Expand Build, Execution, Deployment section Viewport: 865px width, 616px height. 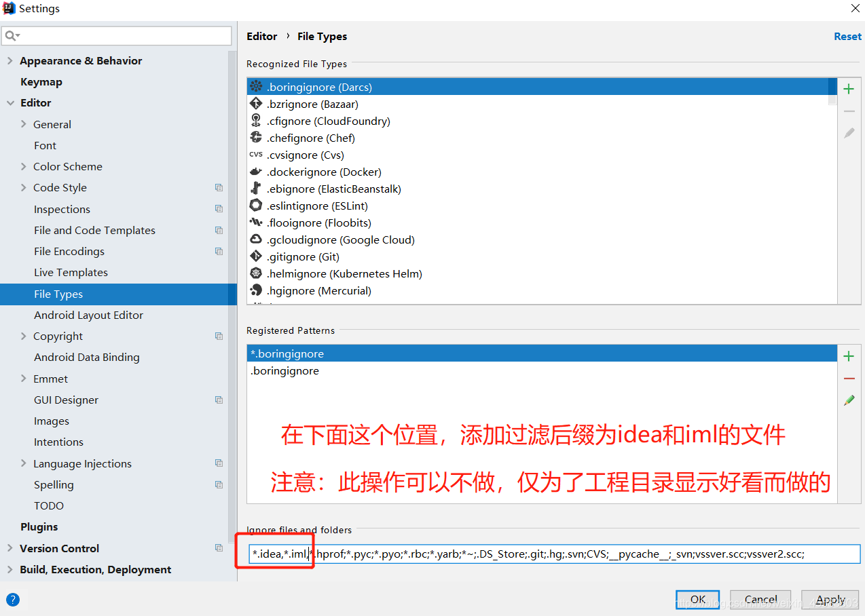[10, 570]
